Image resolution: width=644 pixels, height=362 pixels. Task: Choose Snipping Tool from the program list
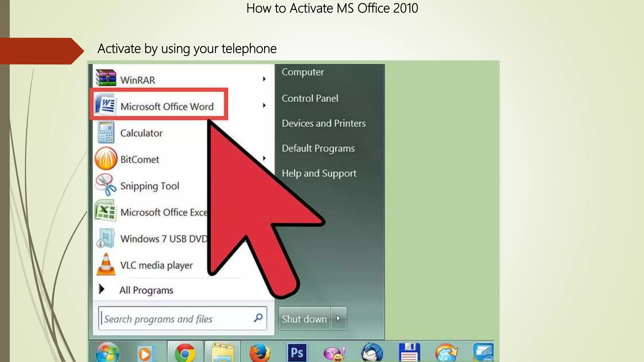click(x=150, y=186)
